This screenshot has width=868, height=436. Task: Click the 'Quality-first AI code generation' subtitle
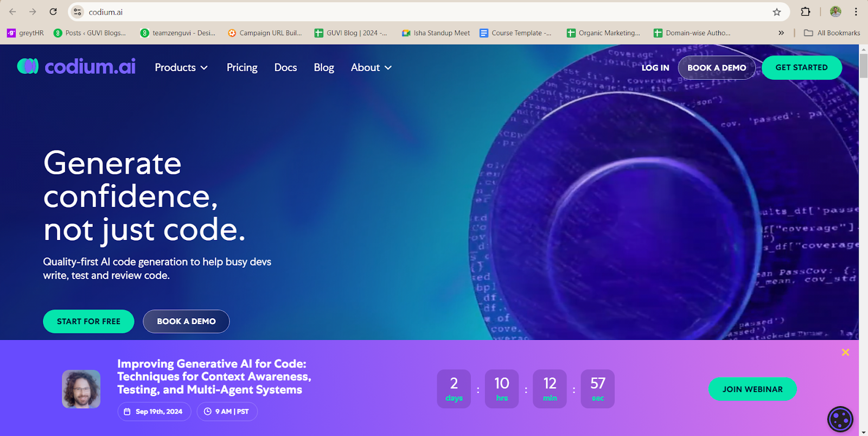coord(157,268)
